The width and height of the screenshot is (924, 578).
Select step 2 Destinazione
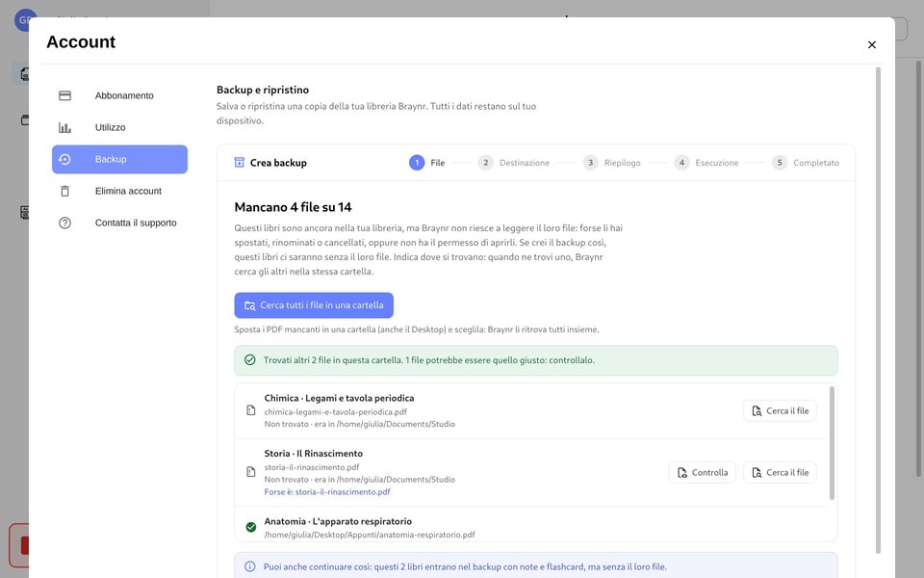click(x=514, y=163)
